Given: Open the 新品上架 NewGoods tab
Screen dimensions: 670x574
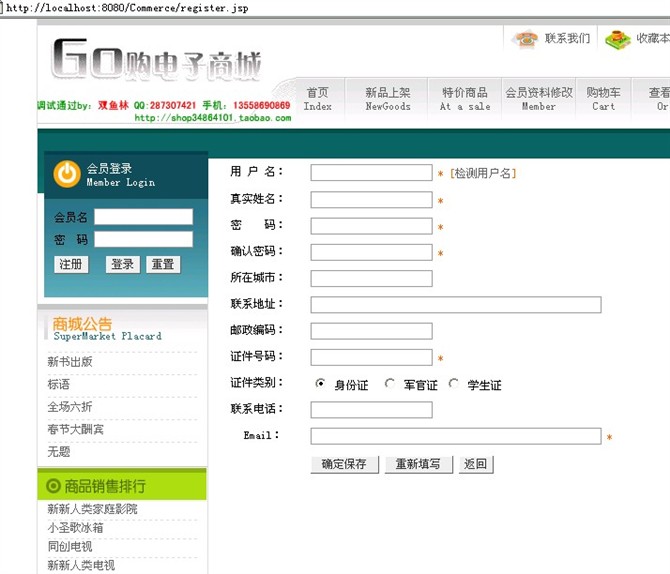Looking at the screenshot, I should [388, 99].
